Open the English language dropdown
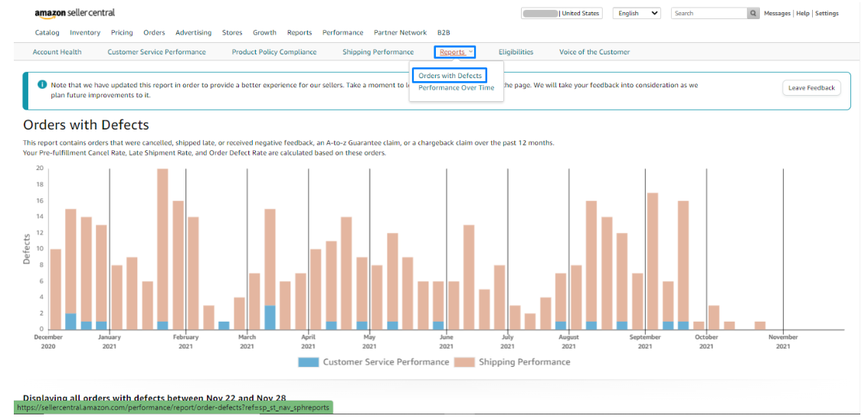 tap(638, 14)
